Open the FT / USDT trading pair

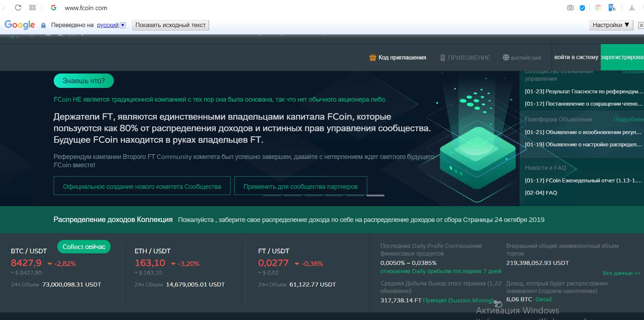(x=274, y=251)
